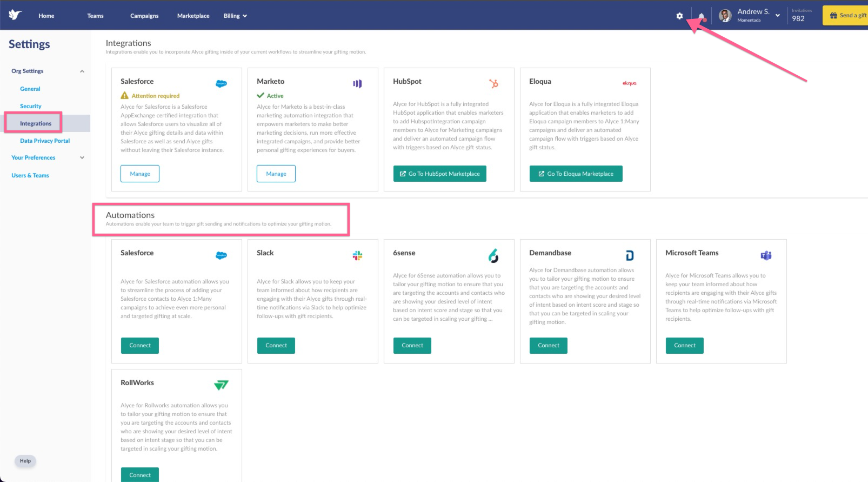The width and height of the screenshot is (868, 482).
Task: Open the notifications bell
Action: coord(702,16)
